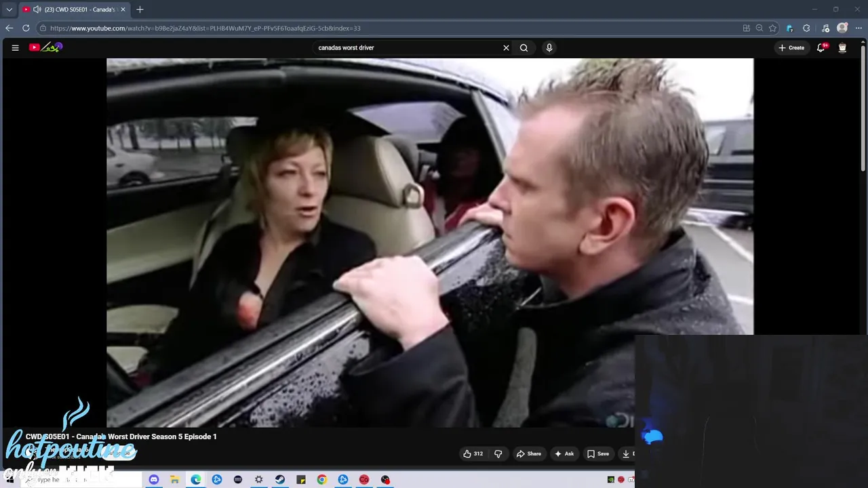Click the Download arrow button

627,453
